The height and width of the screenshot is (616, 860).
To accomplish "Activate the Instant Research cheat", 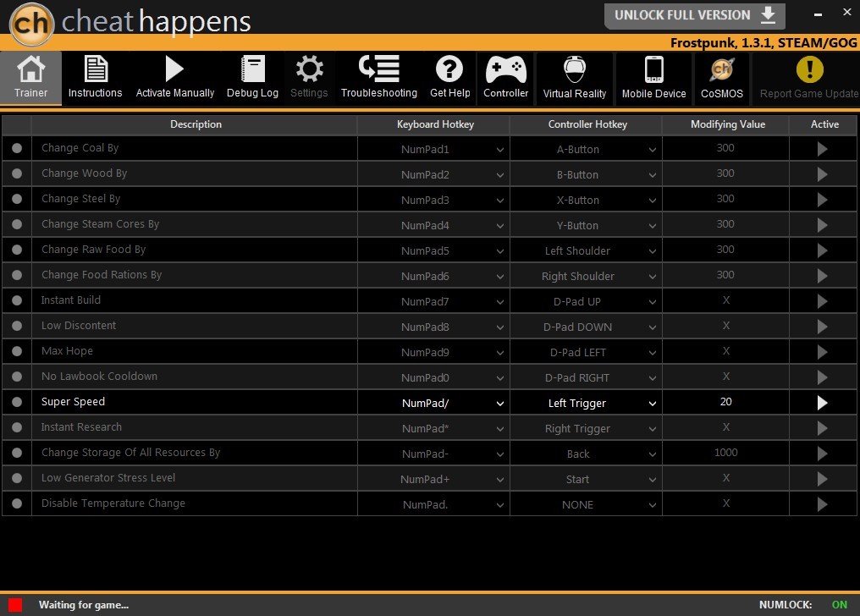I will [x=822, y=428].
